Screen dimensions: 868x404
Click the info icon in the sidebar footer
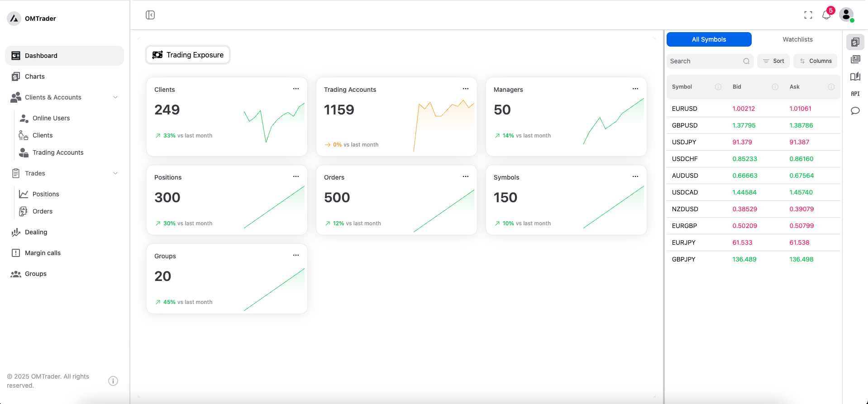click(x=113, y=381)
